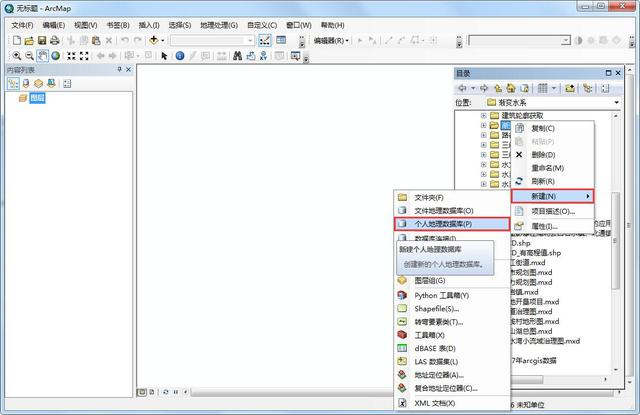Switch contents list to List By Selection
640x415 pixels.
51,84
